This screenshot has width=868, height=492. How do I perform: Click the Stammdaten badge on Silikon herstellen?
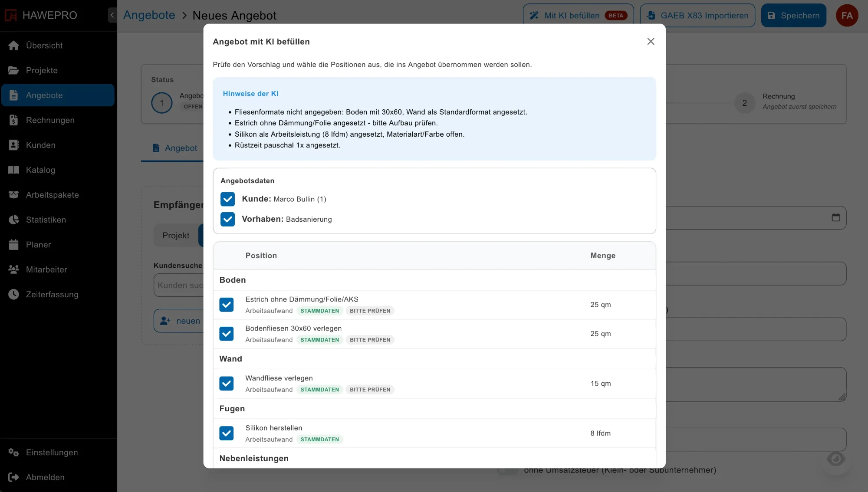click(320, 439)
